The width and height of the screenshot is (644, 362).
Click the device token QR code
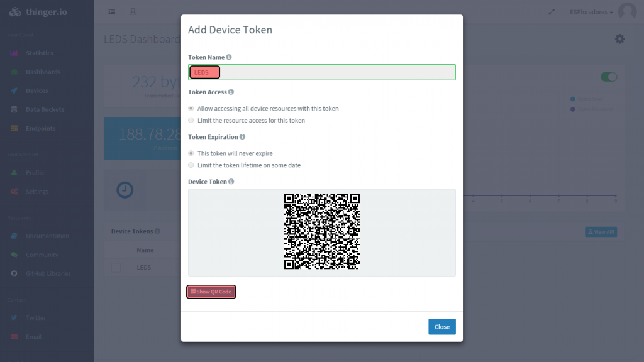coord(322,231)
